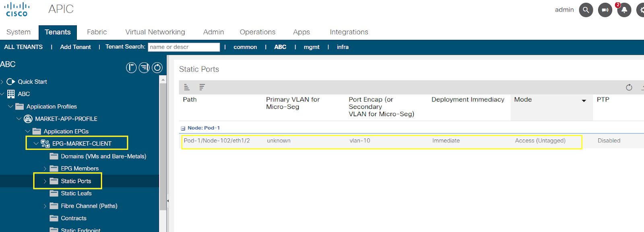Open the search magnifier icon

586,10
